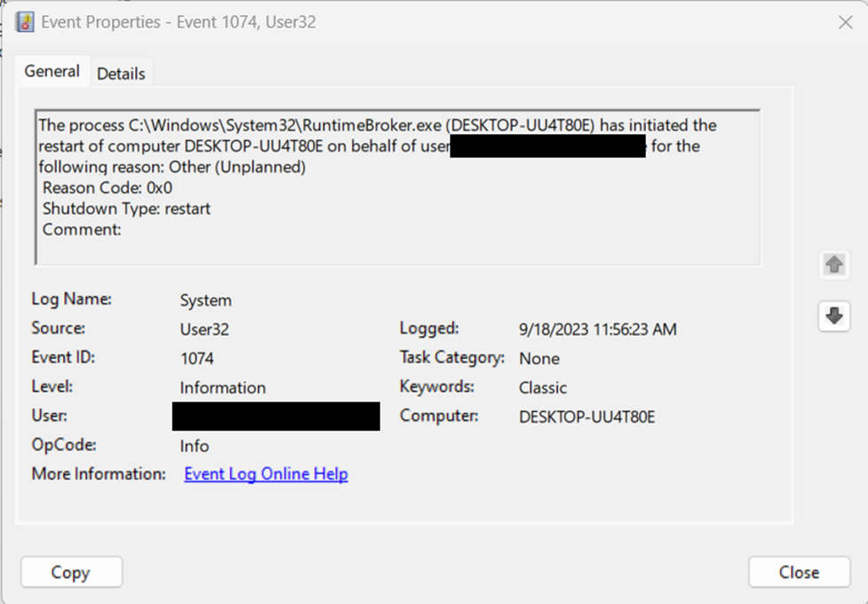Dismiss dialog with the X button
The height and width of the screenshot is (604, 868).
click(x=845, y=22)
